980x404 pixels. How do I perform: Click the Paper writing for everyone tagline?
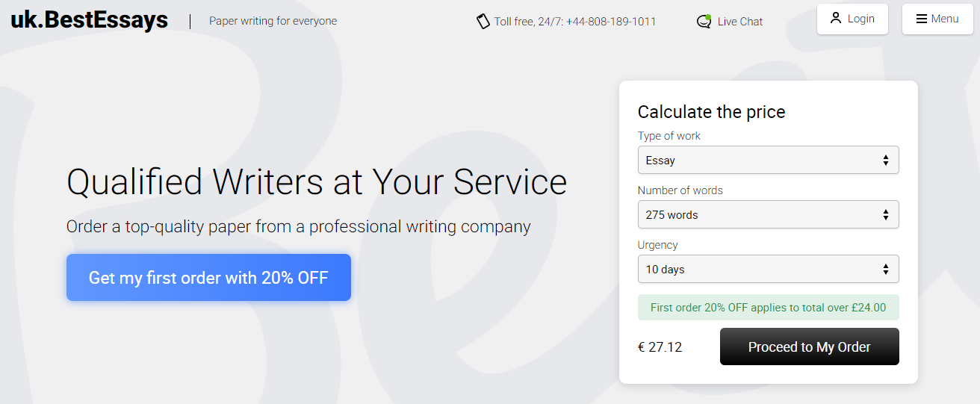[x=273, y=21]
